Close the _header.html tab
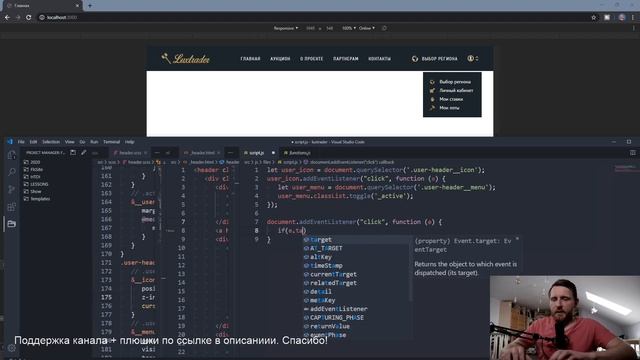This screenshot has width=640, height=360. click(x=218, y=153)
